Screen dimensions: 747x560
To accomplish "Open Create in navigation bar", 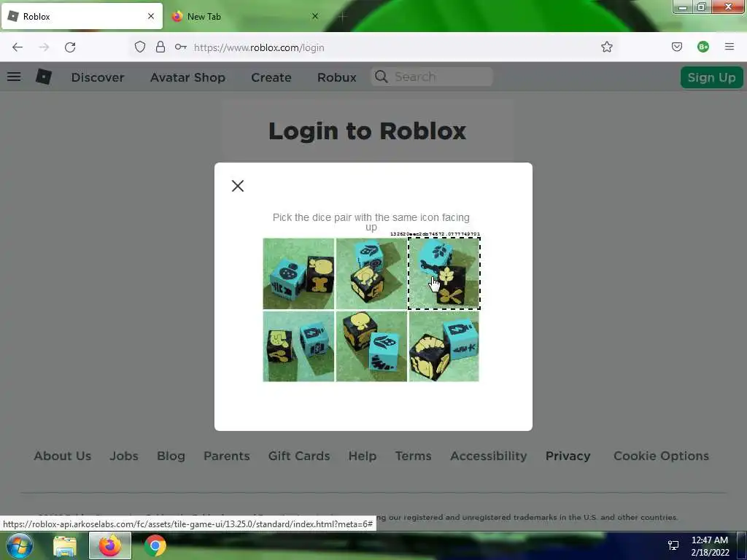I will (271, 77).
